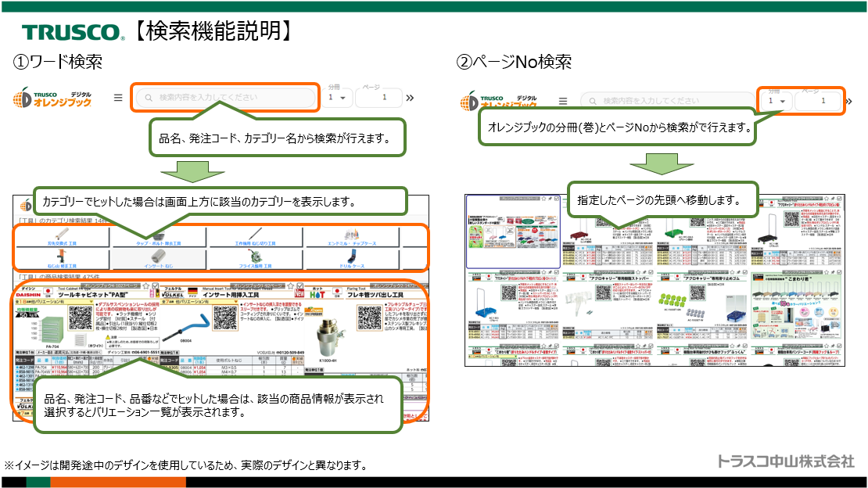Click the search field in page-No search header
868x488 pixels.
pyautogui.click(x=668, y=101)
